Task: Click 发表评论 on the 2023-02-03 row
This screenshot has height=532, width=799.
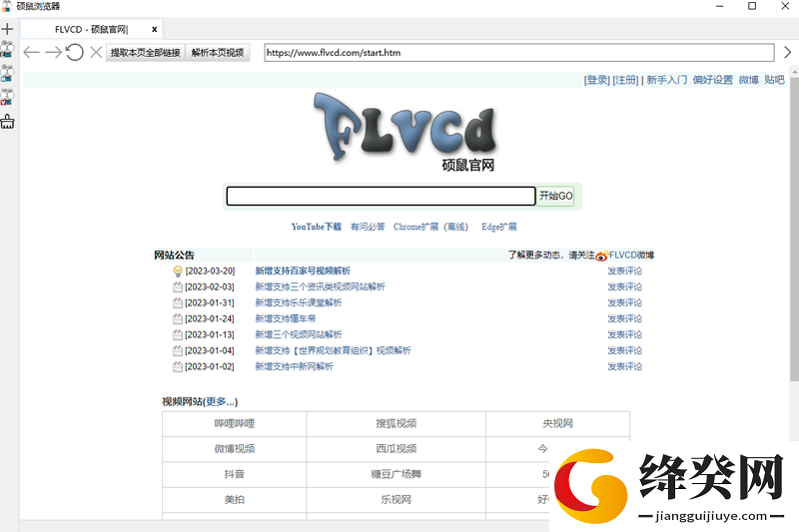Action: coord(625,286)
